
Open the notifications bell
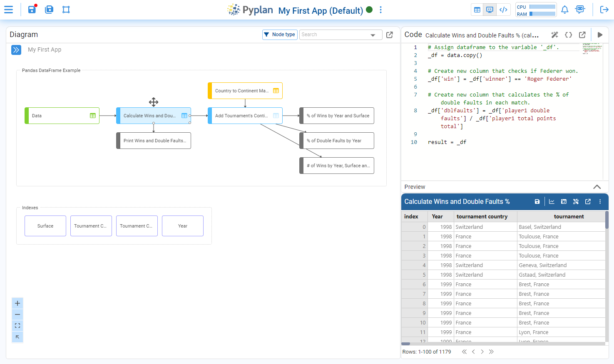[564, 10]
